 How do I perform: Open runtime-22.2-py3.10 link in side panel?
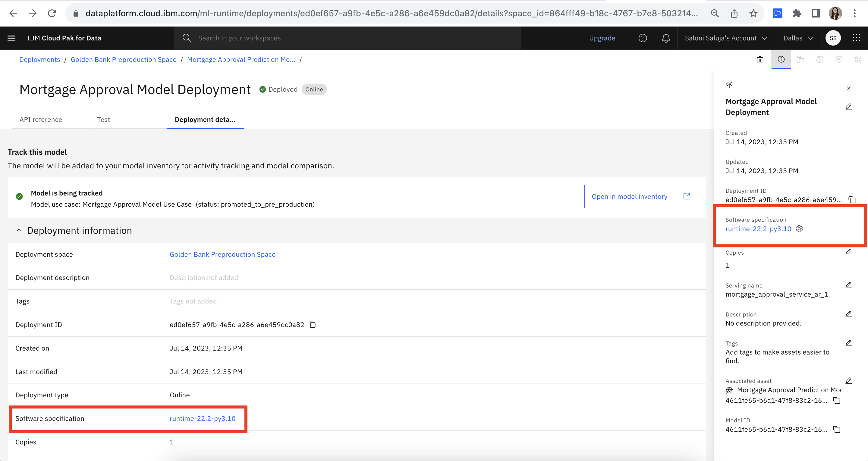[x=758, y=229]
